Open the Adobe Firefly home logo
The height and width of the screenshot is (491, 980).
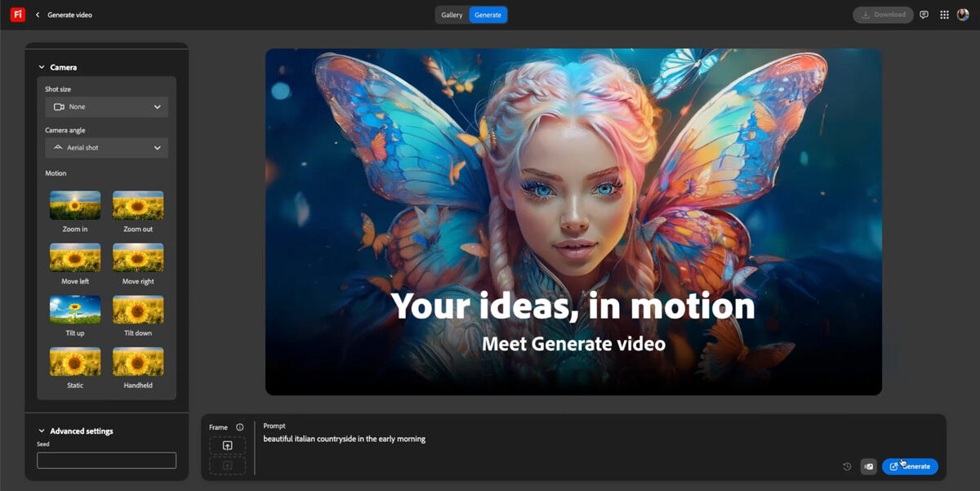(17, 15)
